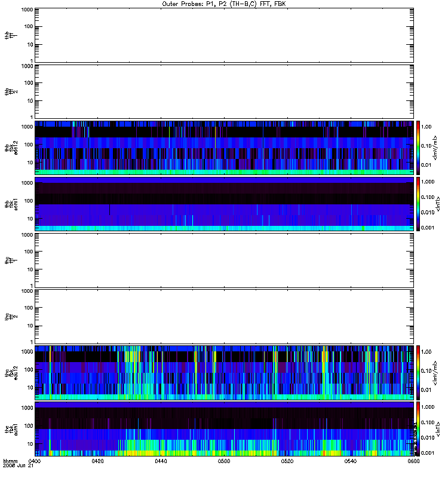Click the thc edc12 mV/m color bar

(x=419, y=372)
